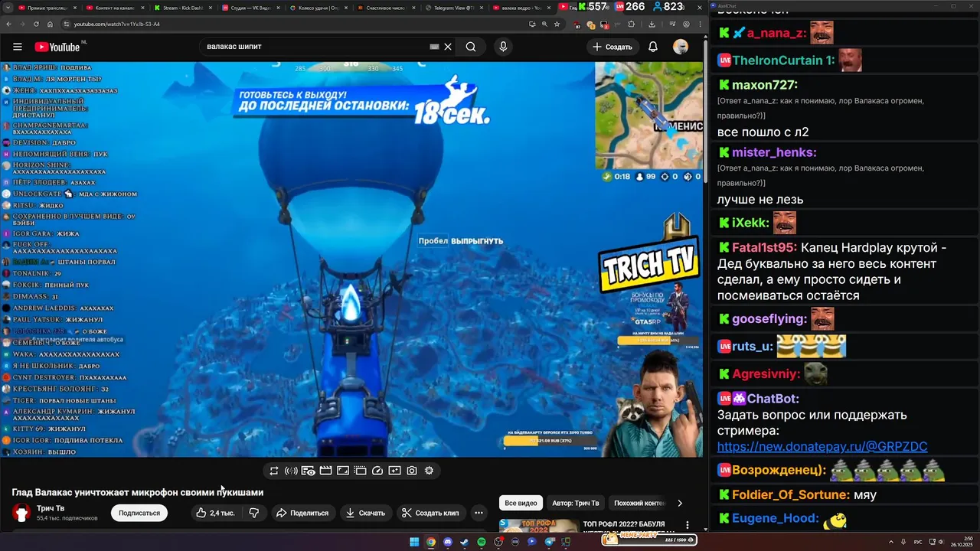Open the YouTube account avatar menu
This screenshot has height=551, width=980.
point(681,47)
